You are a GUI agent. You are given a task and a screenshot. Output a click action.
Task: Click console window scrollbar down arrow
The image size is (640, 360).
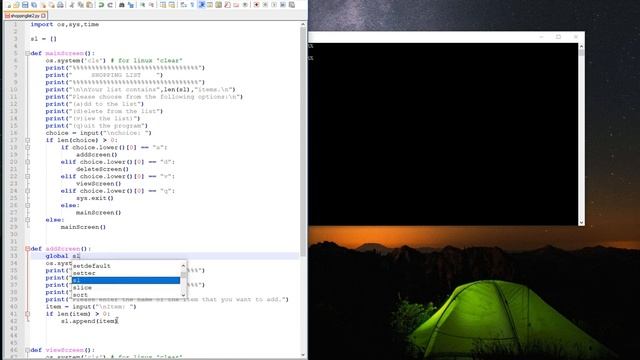(581, 222)
